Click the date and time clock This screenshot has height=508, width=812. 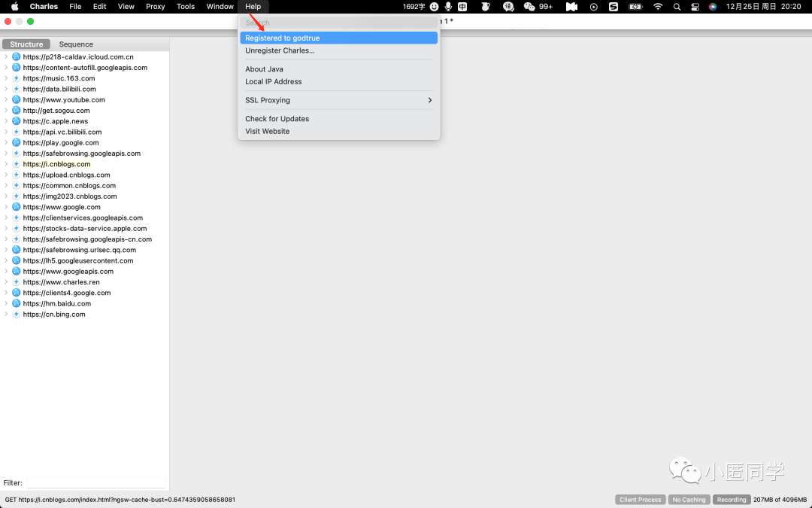[x=763, y=7]
